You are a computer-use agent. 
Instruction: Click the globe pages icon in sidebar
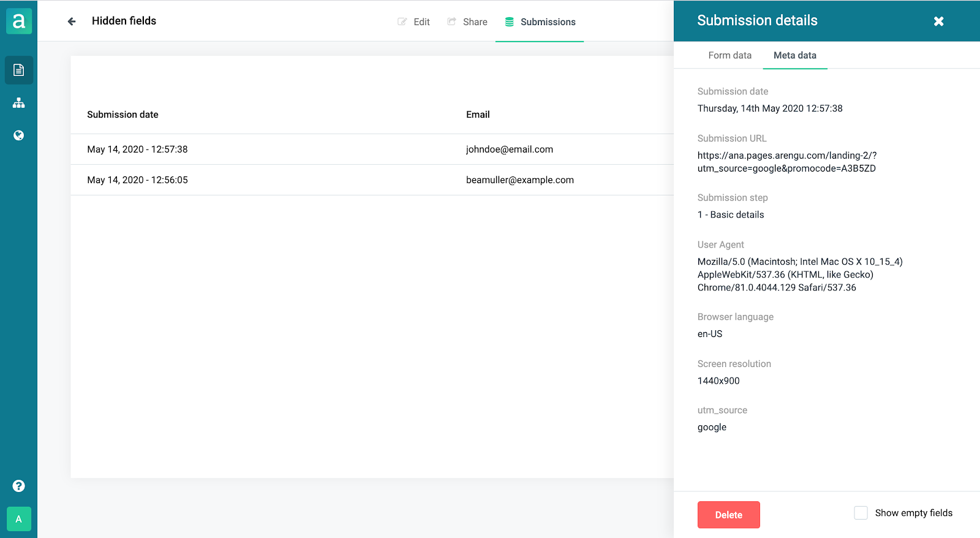point(18,135)
